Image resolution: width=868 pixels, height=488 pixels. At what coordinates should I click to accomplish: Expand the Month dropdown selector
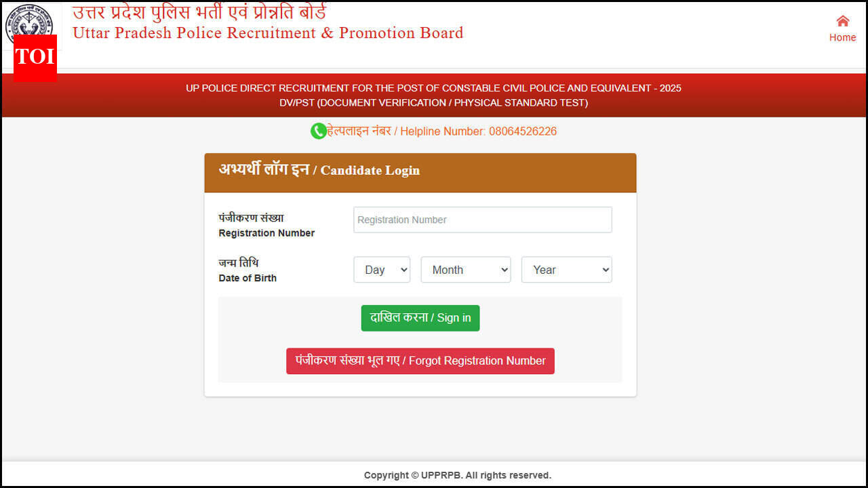tap(466, 270)
